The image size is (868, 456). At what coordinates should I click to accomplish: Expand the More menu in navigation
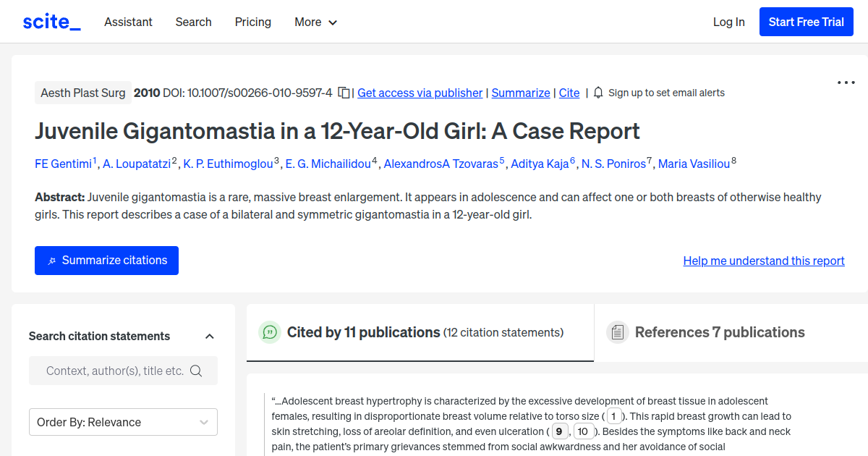click(315, 22)
